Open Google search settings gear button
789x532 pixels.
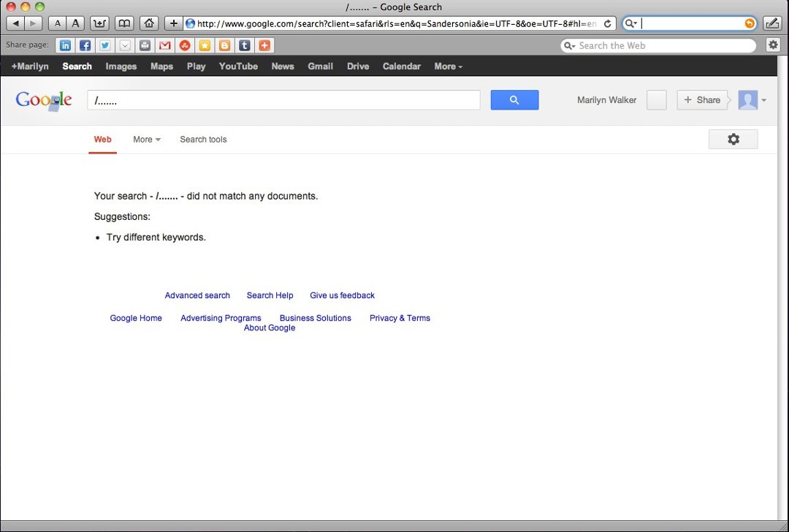click(x=733, y=139)
